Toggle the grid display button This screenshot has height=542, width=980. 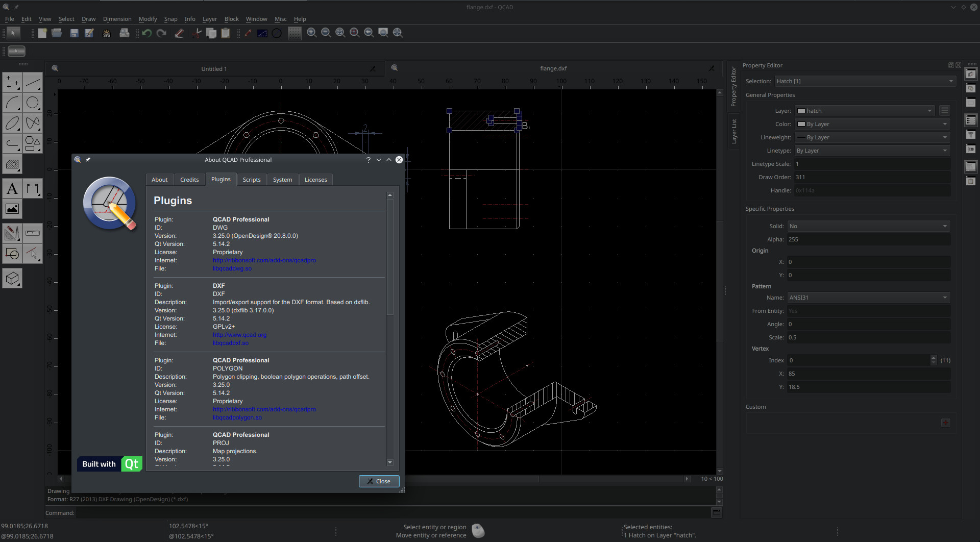tap(295, 33)
